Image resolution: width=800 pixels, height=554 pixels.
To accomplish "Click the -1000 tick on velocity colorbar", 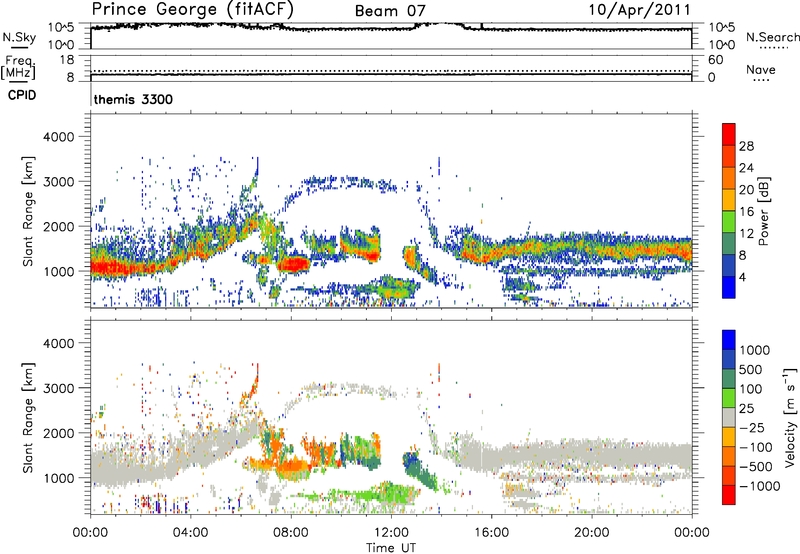I will 759,486.
